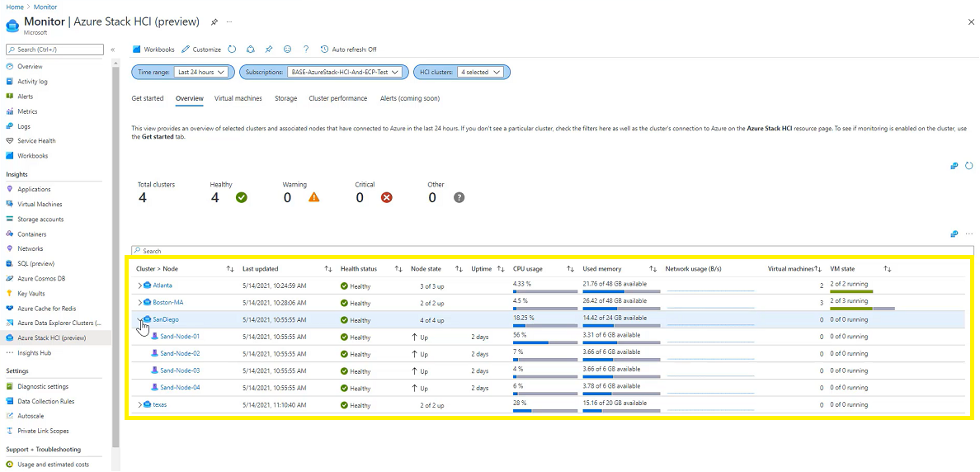
Task: Click the Customize pencil button
Action: point(201,50)
